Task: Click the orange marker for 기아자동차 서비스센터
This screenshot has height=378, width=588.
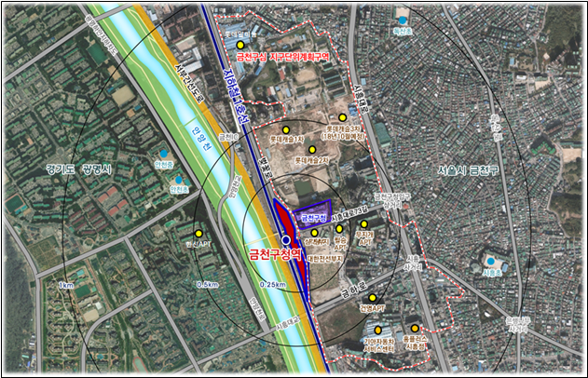Action: click(378, 330)
